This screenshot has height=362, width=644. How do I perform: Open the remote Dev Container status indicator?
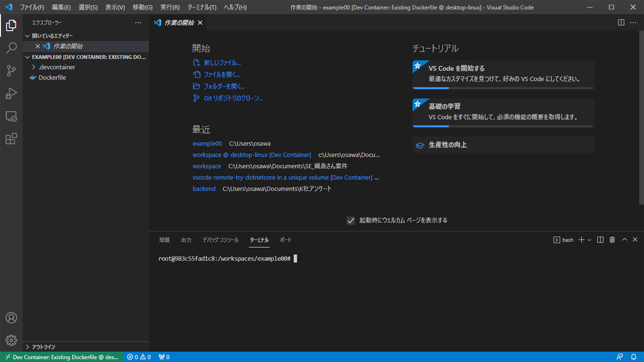(62, 357)
